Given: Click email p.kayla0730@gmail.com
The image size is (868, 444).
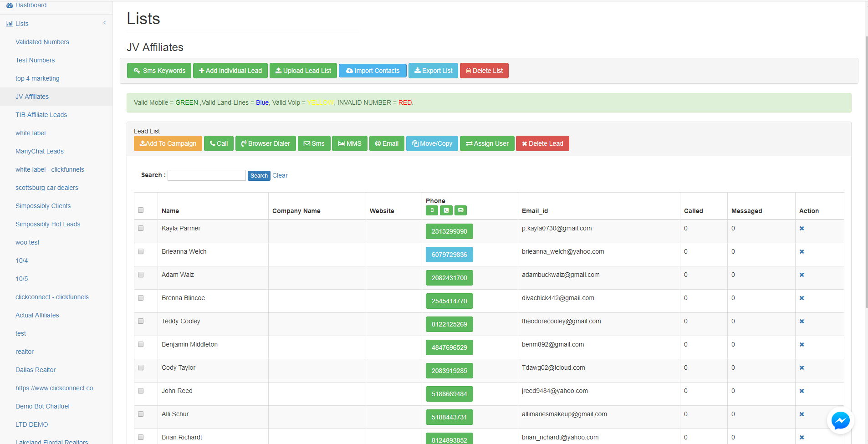Looking at the screenshot, I should (557, 228).
